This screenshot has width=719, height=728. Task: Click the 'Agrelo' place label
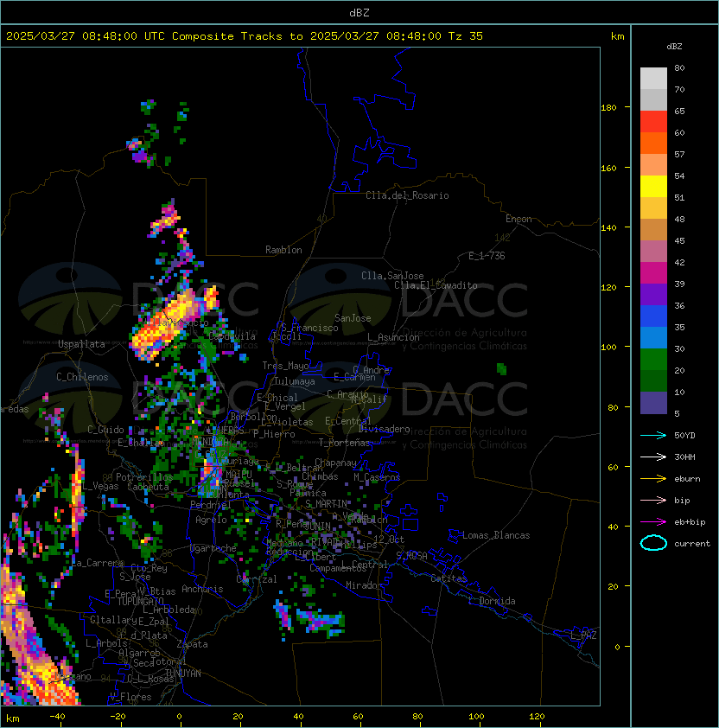[211, 520]
